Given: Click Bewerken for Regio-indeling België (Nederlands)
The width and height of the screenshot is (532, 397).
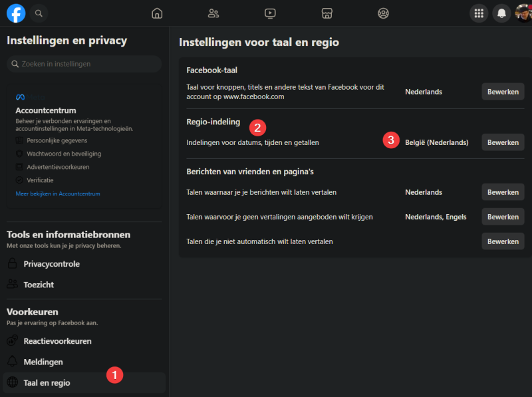Looking at the screenshot, I should [x=503, y=142].
